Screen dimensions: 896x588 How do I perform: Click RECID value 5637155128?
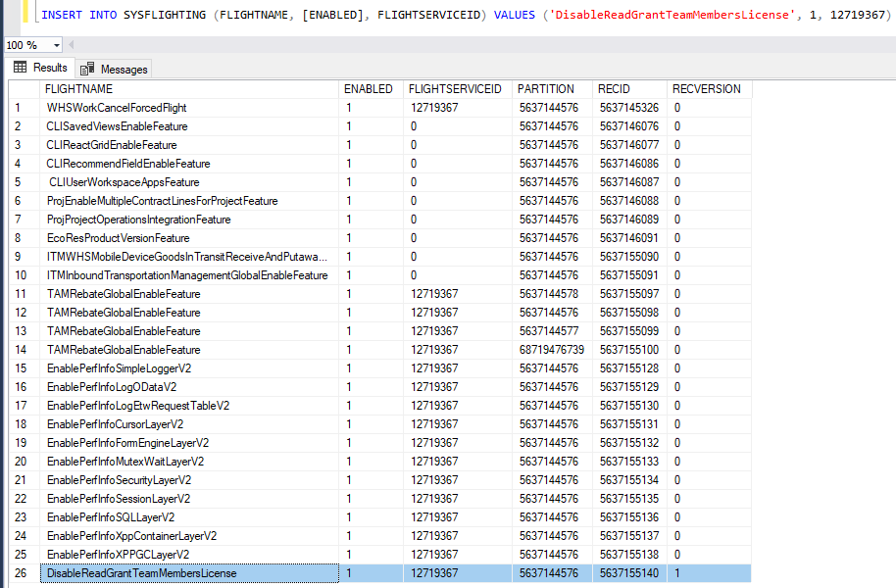pos(629,368)
